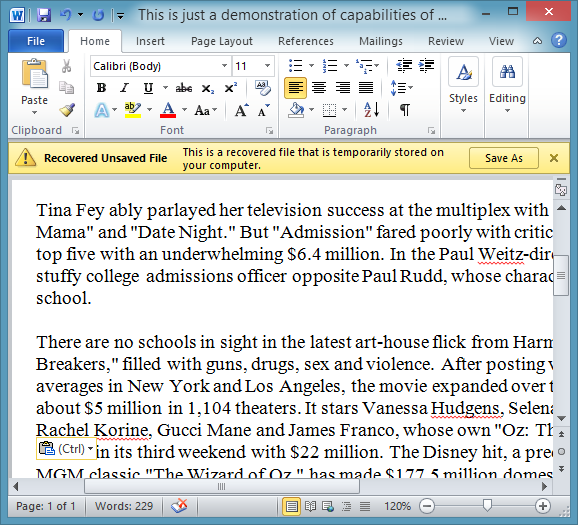Switch to the Insert tab

pos(150,41)
